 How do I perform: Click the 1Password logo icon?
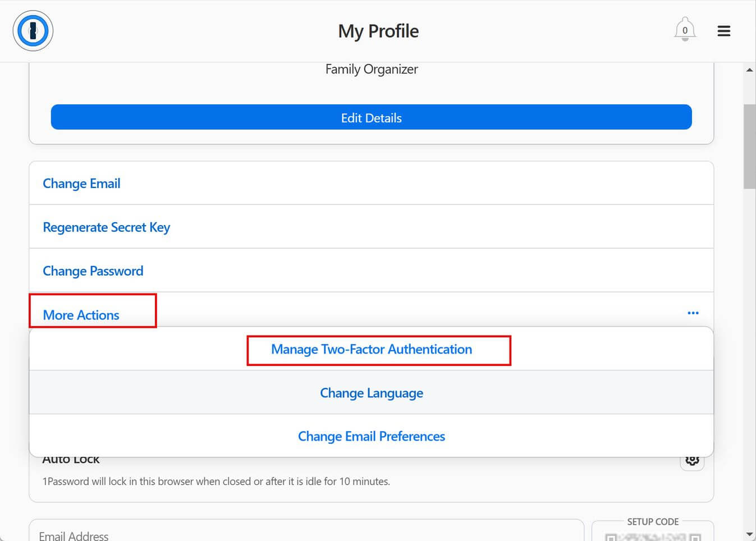click(x=33, y=31)
